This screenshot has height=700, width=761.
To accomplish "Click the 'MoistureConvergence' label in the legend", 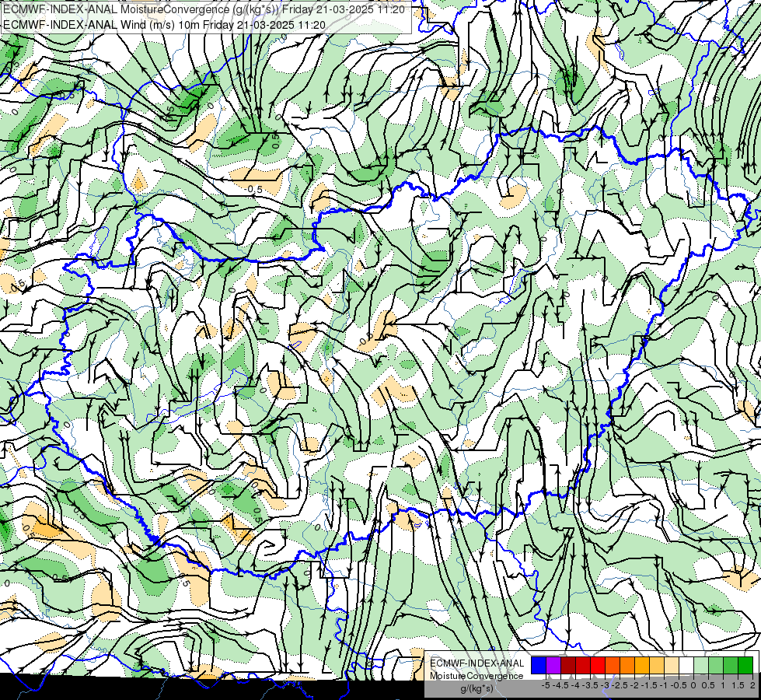I will click(x=476, y=676).
